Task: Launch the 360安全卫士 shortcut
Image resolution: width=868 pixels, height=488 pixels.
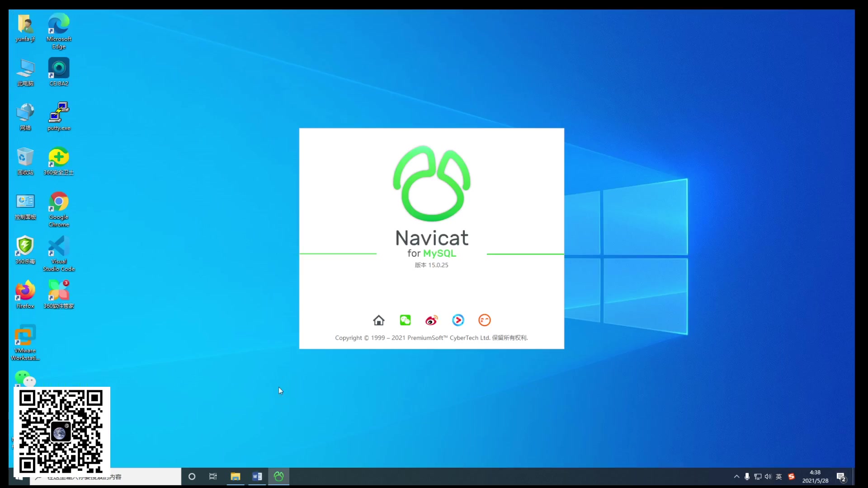Action: (59, 161)
